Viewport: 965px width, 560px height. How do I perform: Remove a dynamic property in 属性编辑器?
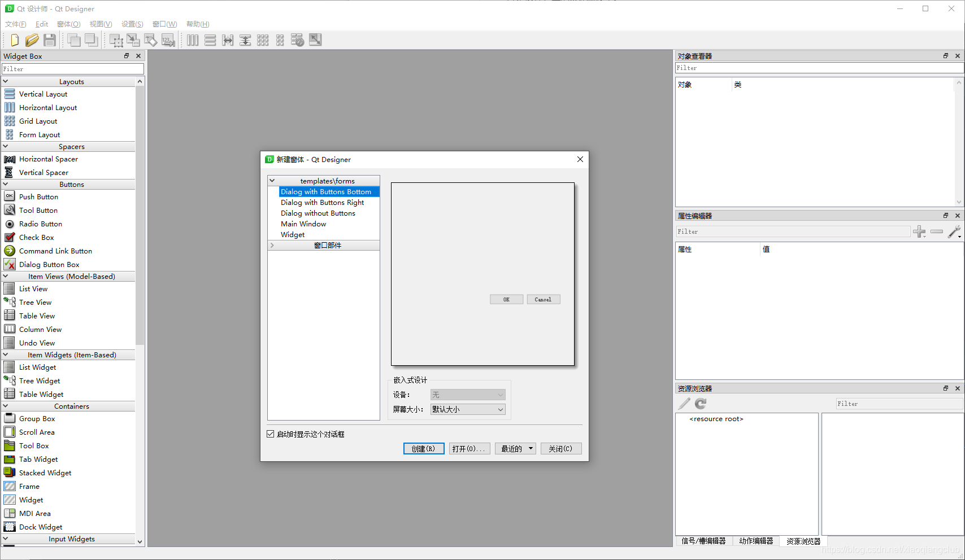pyautogui.click(x=937, y=231)
